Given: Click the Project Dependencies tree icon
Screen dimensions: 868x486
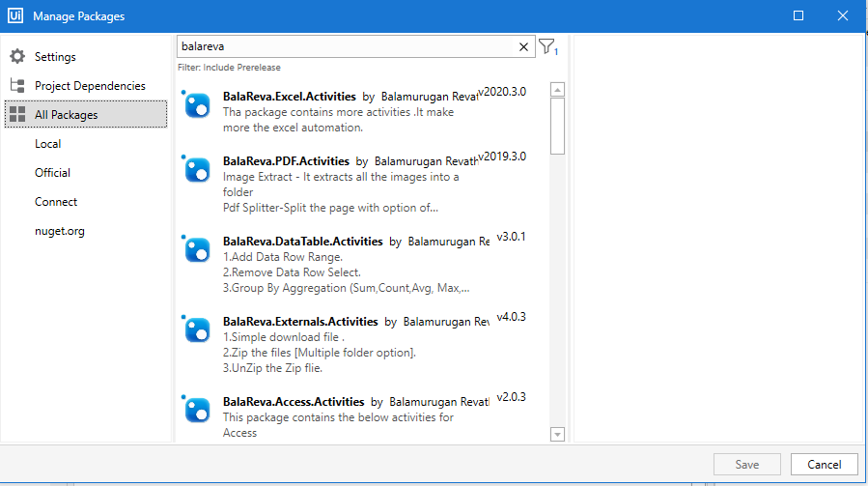Looking at the screenshot, I should tap(17, 85).
